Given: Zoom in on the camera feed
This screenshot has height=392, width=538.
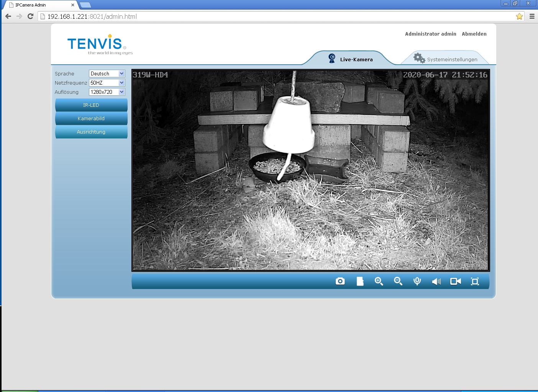Looking at the screenshot, I should (379, 281).
